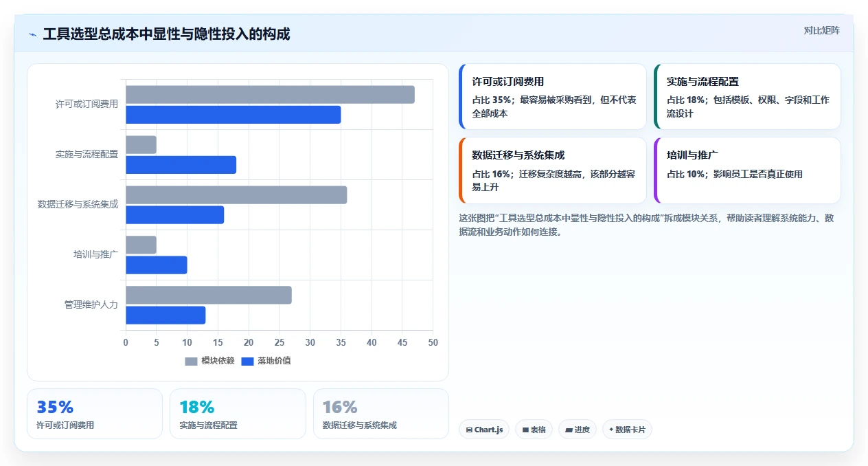
Task: Click the blue 管理维护人力 bar
Action: 165,315
